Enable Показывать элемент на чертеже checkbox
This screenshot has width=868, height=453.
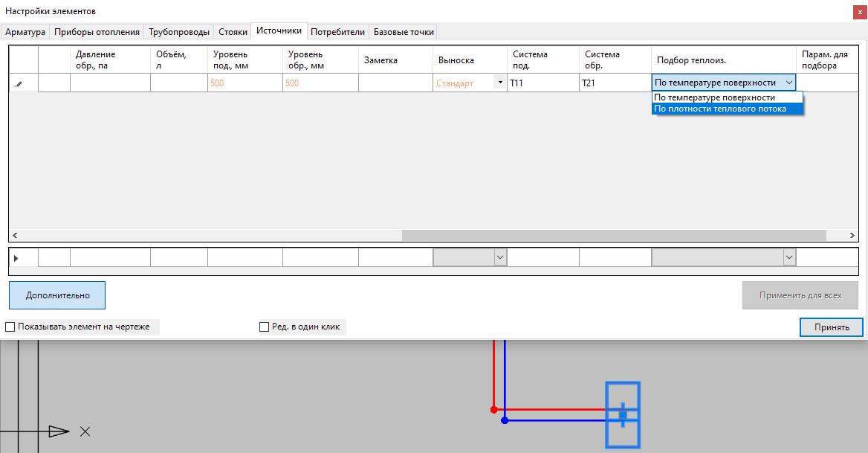pos(10,327)
